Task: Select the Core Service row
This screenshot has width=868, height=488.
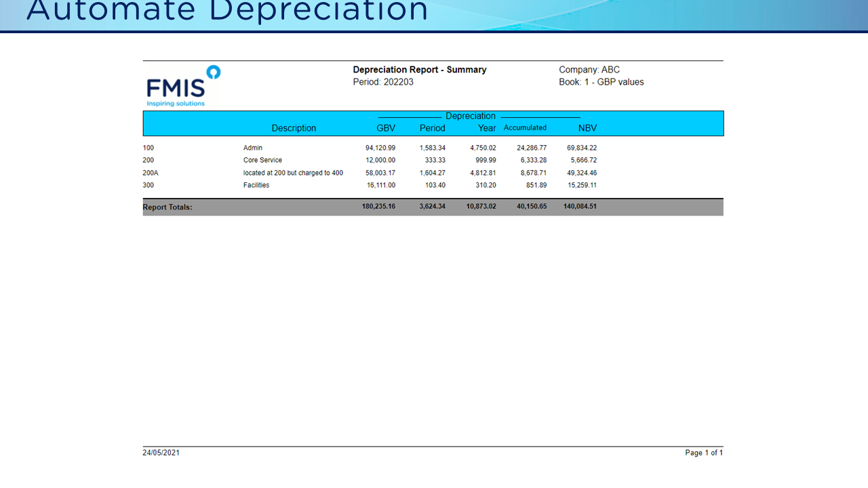Action: [x=262, y=160]
